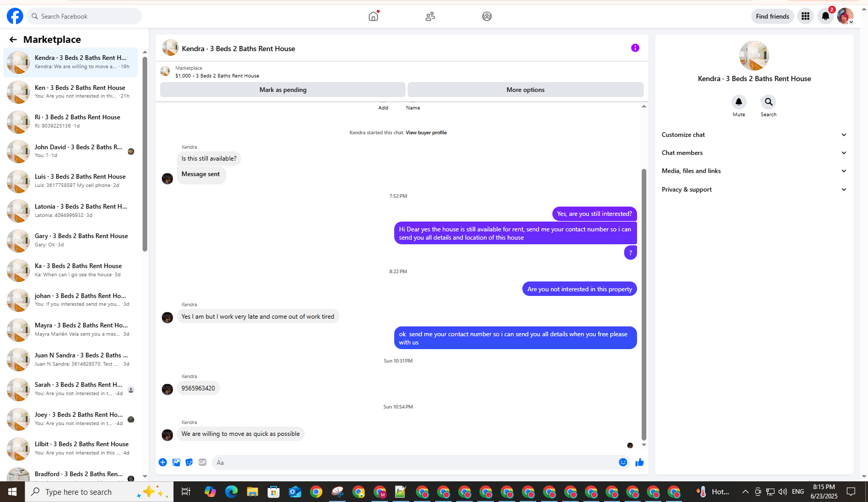Search in conversation using the magnifier icon
Screen dimensions: 868x502
tap(768, 102)
